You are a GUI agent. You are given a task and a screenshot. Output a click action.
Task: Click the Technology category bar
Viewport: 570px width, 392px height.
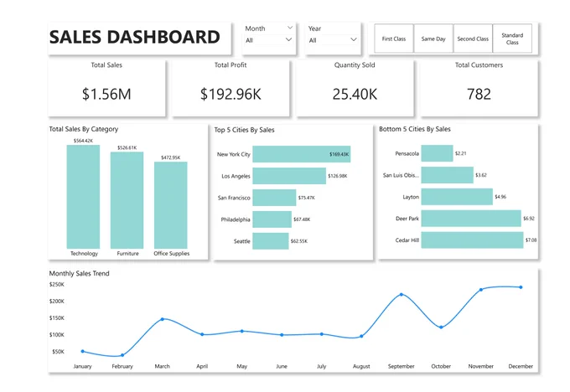[83, 197]
